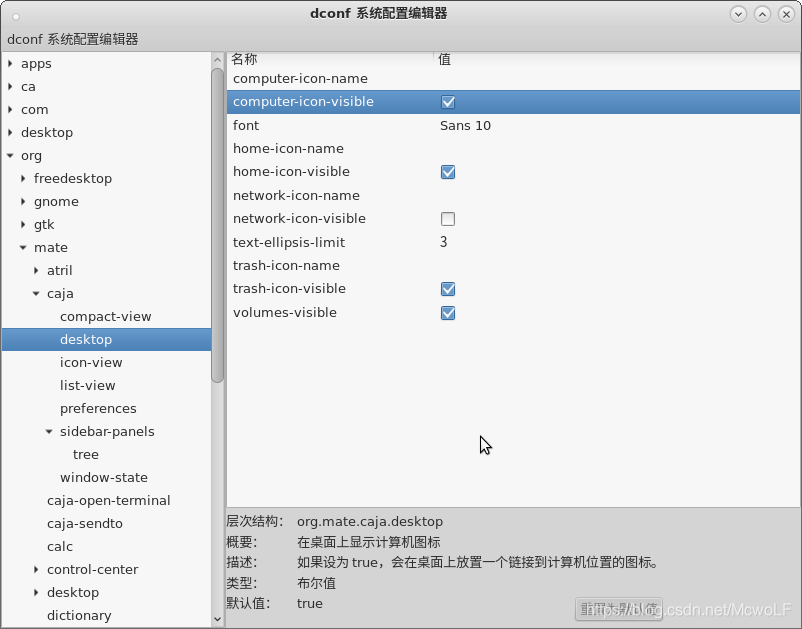Screen dimensions: 802x629
Task: Edit the Sans 10 font value
Action: click(x=465, y=125)
